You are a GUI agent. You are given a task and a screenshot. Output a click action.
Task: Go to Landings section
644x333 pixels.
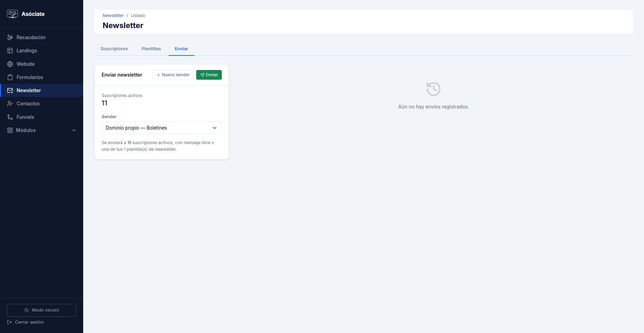click(x=42, y=51)
